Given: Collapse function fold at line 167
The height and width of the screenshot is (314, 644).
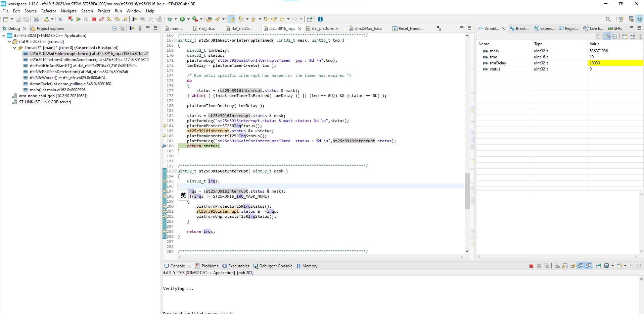Looking at the screenshot, I should click(175, 40).
